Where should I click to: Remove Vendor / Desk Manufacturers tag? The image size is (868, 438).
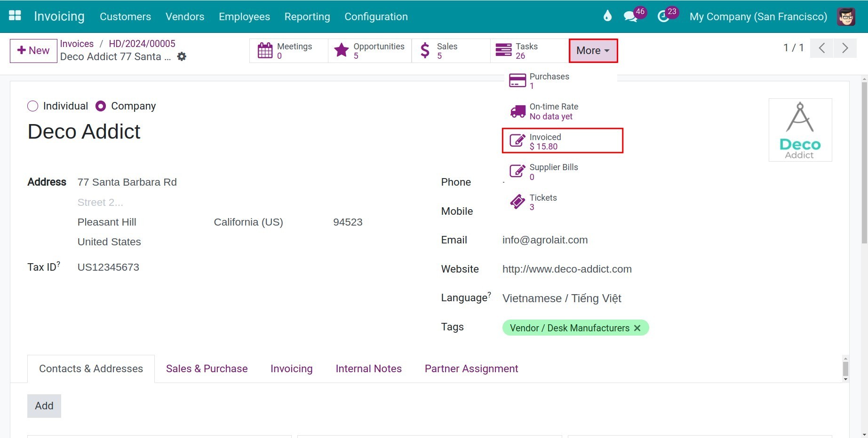(637, 328)
